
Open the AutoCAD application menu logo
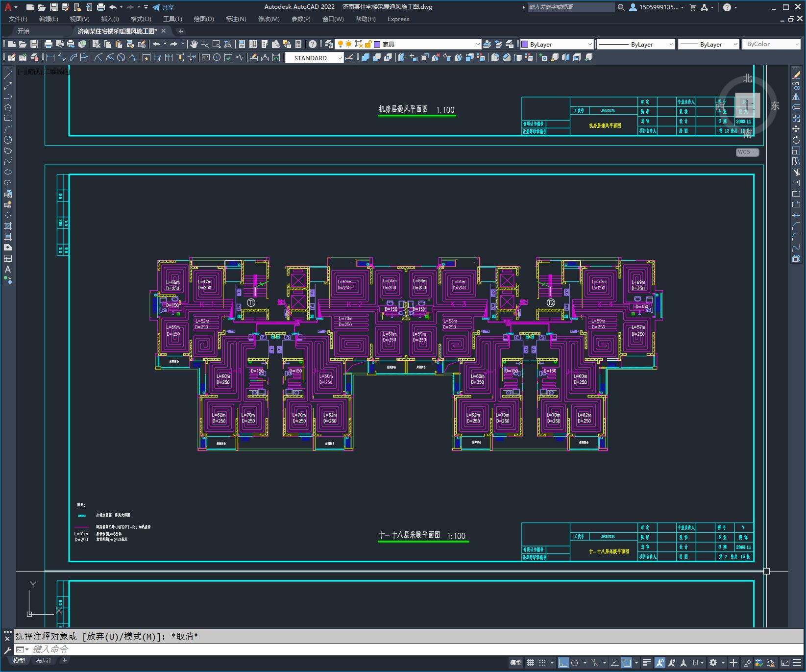(x=8, y=7)
